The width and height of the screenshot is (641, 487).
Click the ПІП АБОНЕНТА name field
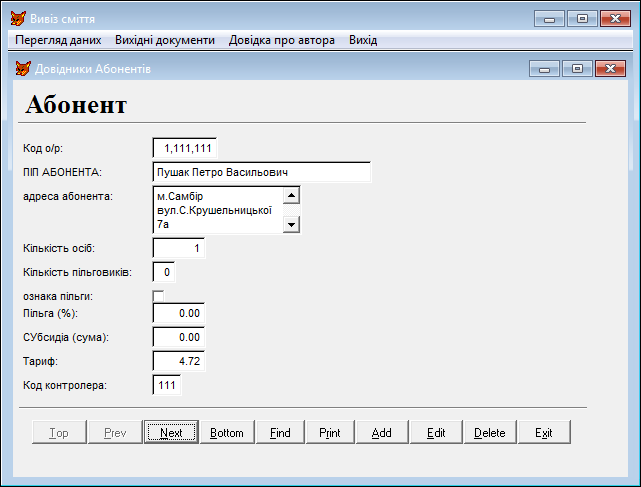[262, 172]
